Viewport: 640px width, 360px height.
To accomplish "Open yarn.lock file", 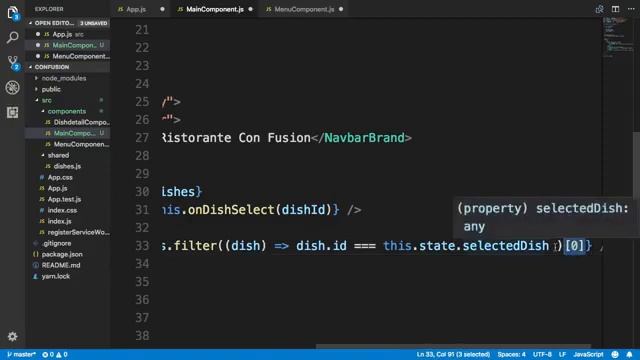I will (56, 276).
